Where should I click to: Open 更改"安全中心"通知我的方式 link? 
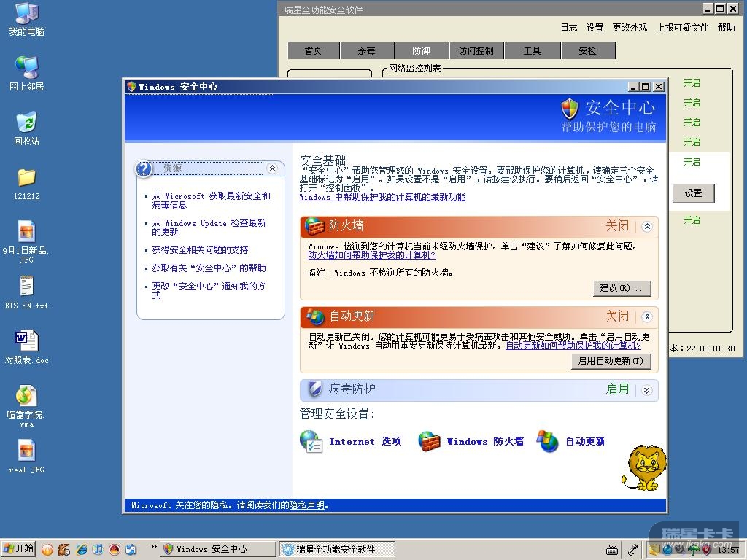click(x=209, y=290)
